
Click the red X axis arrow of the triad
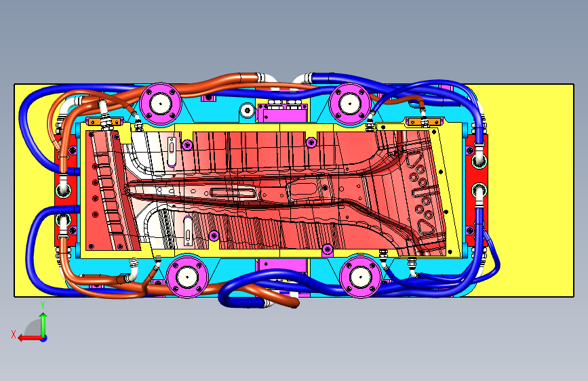point(30,338)
